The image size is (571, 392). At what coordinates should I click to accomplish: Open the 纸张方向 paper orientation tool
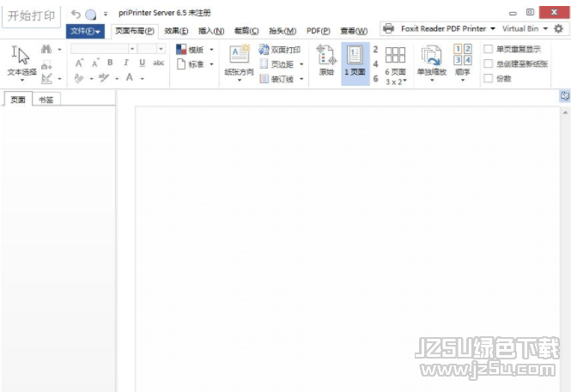(240, 63)
